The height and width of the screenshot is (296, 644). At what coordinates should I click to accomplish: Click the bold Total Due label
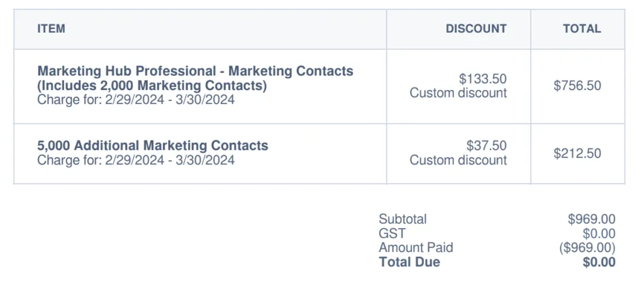pos(409,262)
